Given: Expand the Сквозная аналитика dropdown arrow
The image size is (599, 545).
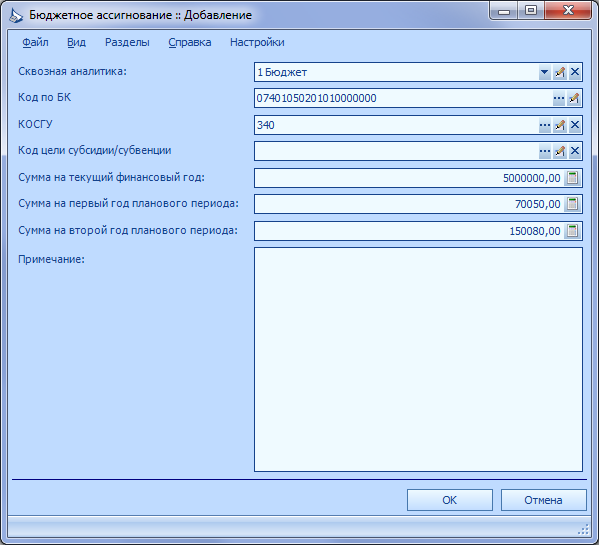Looking at the screenshot, I should tap(544, 72).
